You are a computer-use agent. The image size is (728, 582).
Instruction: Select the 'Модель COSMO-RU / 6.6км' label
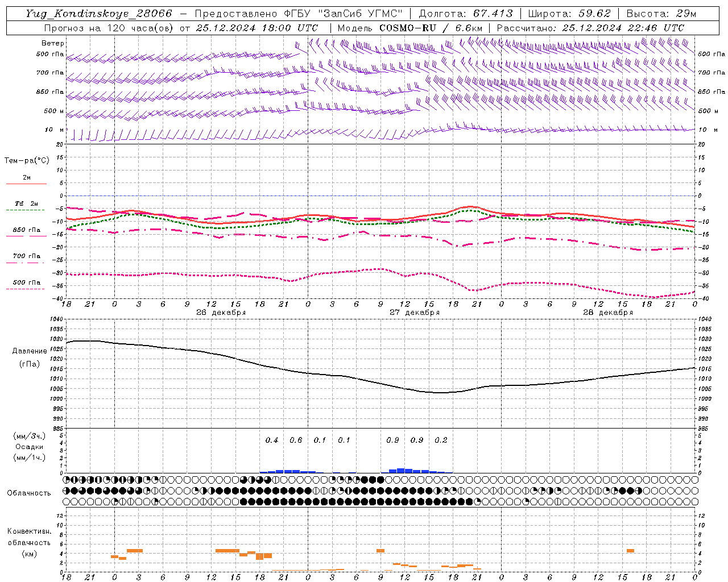pos(410,28)
